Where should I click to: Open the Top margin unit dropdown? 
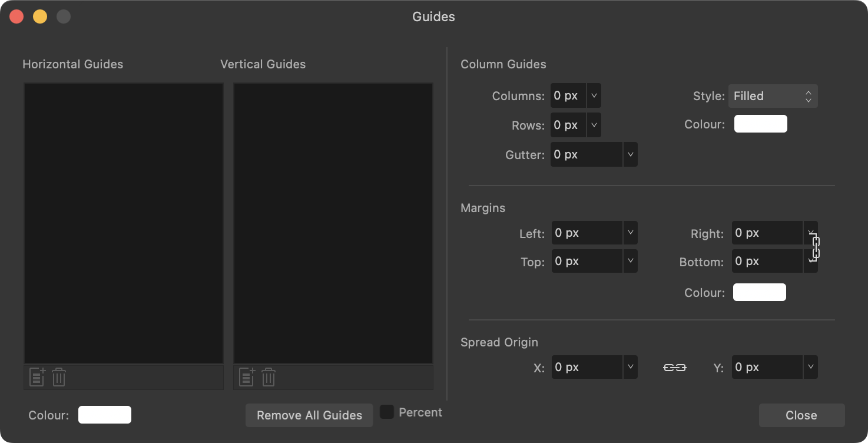click(x=630, y=261)
